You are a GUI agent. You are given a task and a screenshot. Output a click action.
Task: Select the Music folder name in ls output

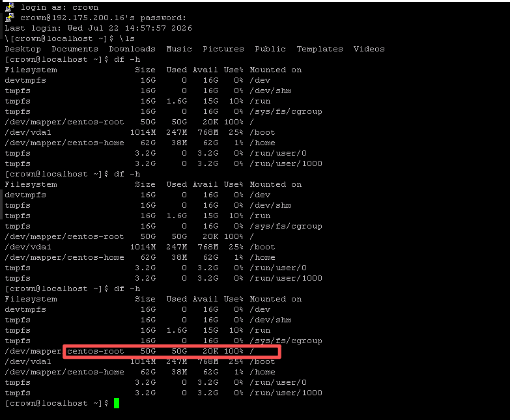tap(179, 49)
